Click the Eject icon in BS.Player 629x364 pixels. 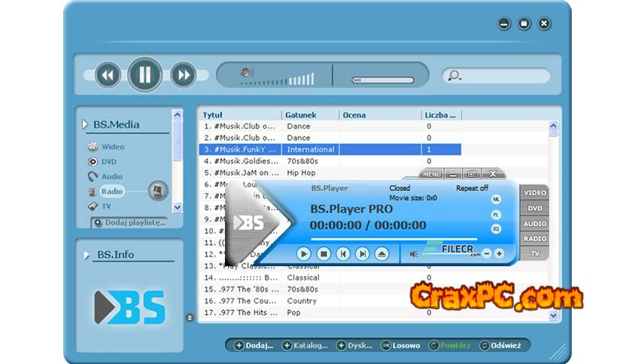coord(382,254)
